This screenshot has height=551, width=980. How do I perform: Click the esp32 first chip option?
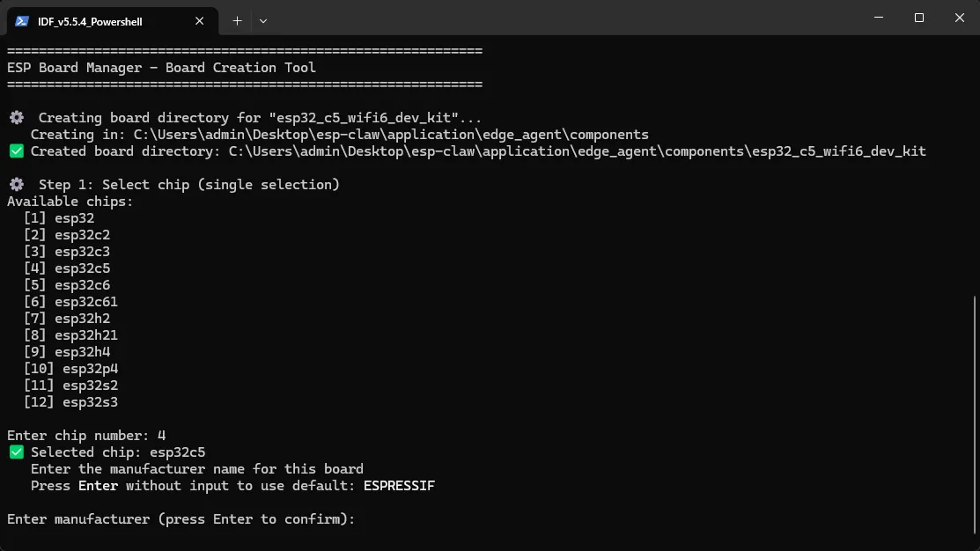59,218
